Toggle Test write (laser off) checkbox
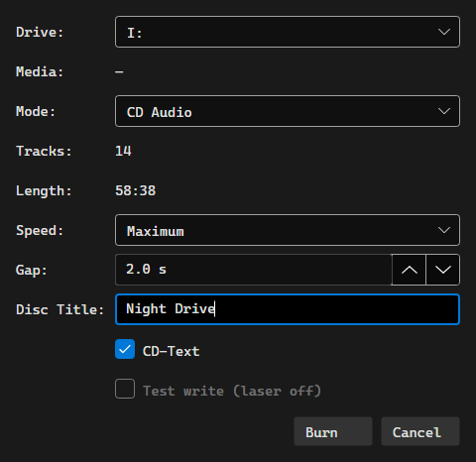Screen dimensions: 476x462 point(125,389)
